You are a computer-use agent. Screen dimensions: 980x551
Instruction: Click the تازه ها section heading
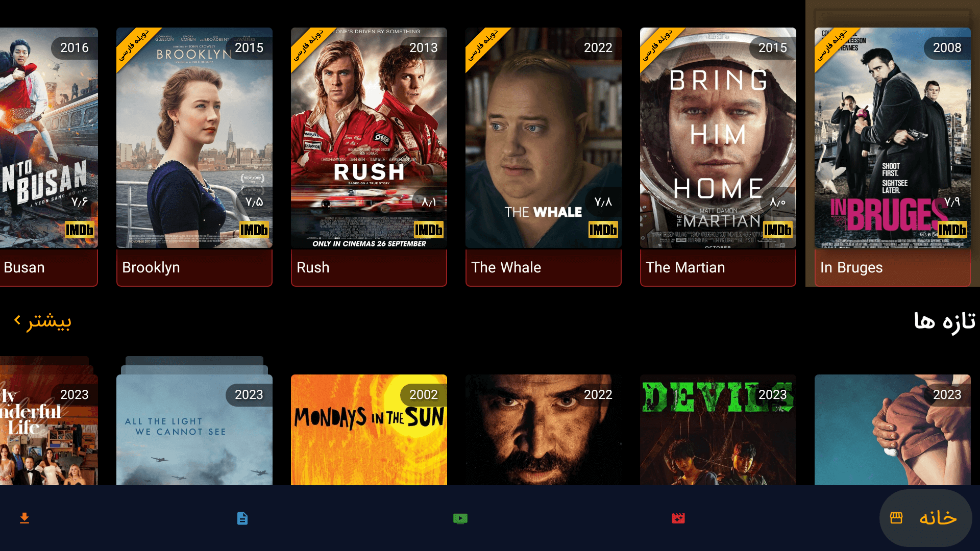click(x=944, y=321)
